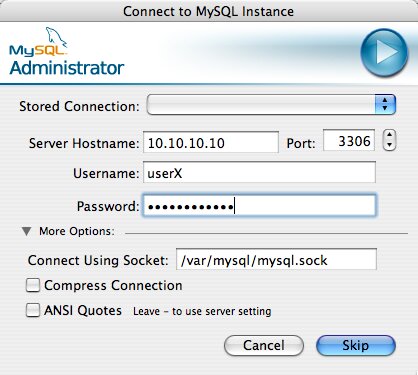
Task: Click the Username input field
Action: point(260,172)
